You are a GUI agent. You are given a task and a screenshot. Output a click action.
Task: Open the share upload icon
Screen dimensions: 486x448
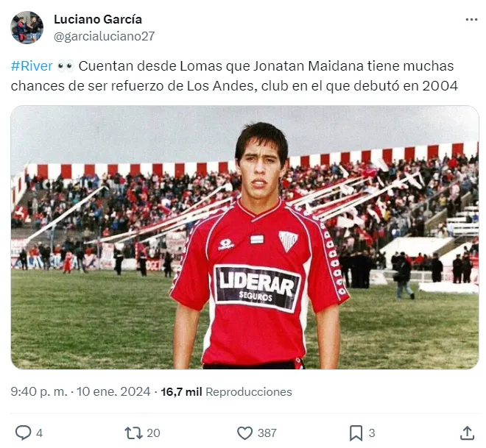click(x=467, y=433)
